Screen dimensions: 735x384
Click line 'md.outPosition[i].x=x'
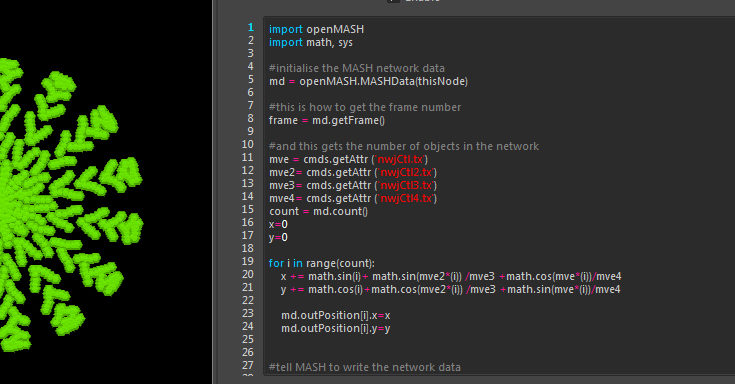coord(336,315)
